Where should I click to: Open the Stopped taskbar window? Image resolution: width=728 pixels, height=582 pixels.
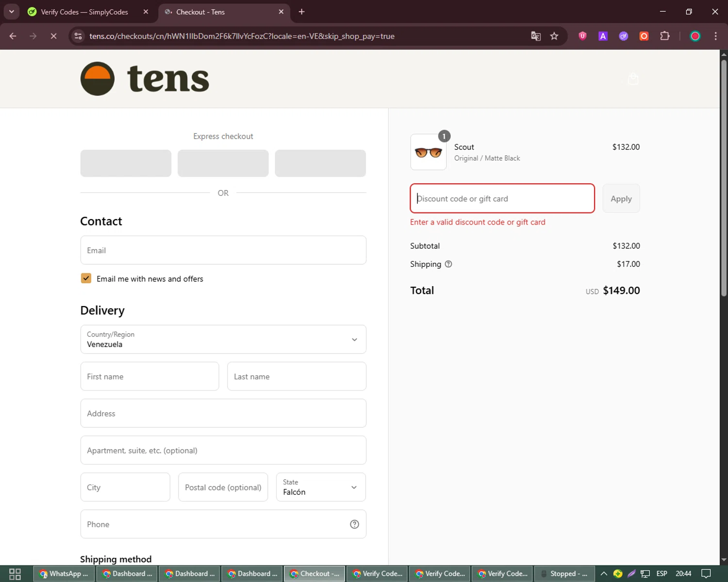point(564,574)
